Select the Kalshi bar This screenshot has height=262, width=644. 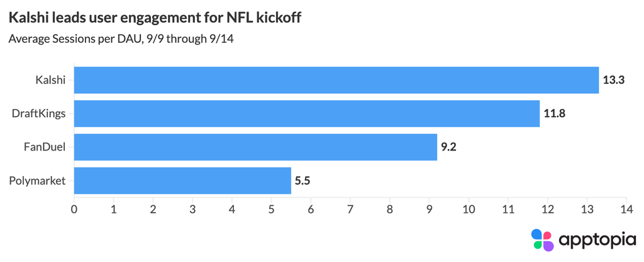click(x=336, y=80)
